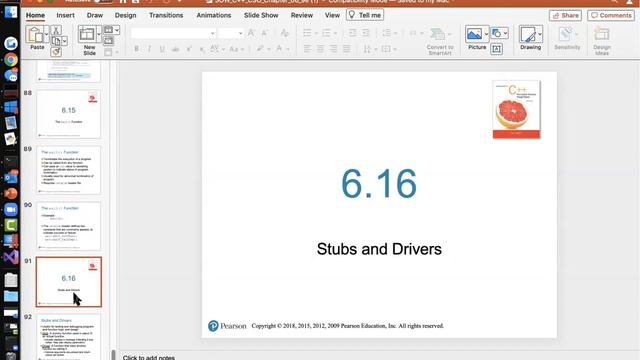This screenshot has width=640, height=360.
Task: Click the New Slide icon
Action: [x=87, y=34]
